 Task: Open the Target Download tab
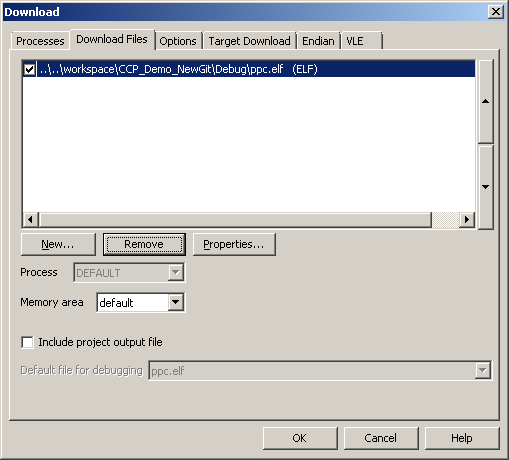tap(249, 41)
